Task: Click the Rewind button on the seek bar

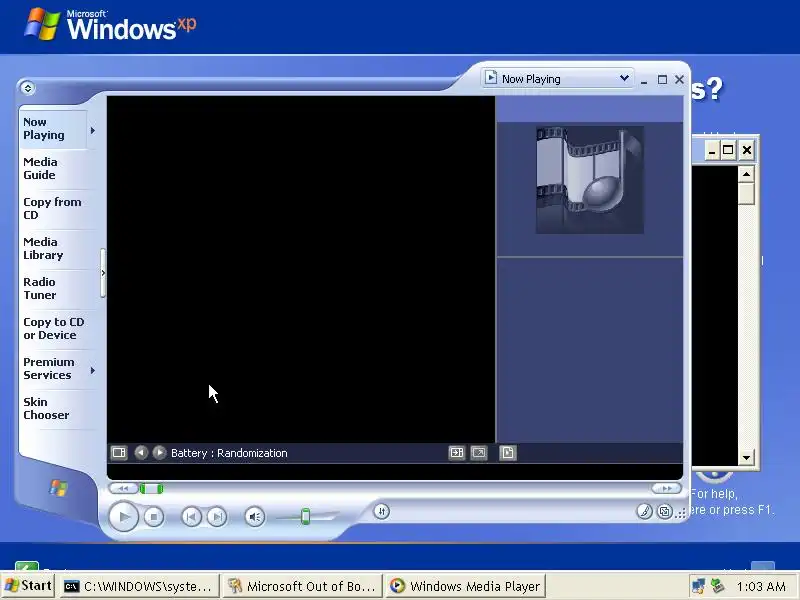Action: tap(123, 488)
